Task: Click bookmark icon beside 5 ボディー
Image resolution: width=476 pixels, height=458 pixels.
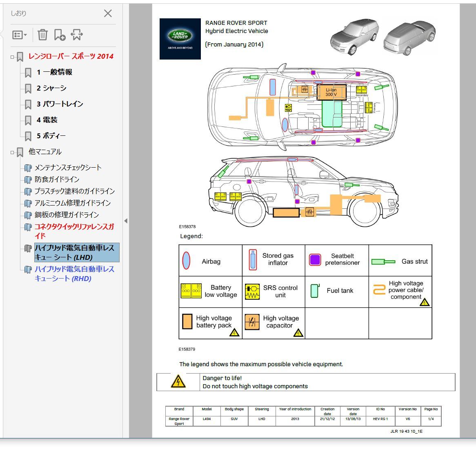Action: pyautogui.click(x=28, y=136)
